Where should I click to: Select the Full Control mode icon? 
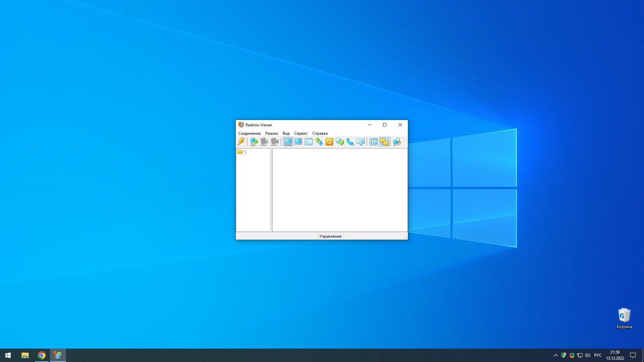[288, 142]
